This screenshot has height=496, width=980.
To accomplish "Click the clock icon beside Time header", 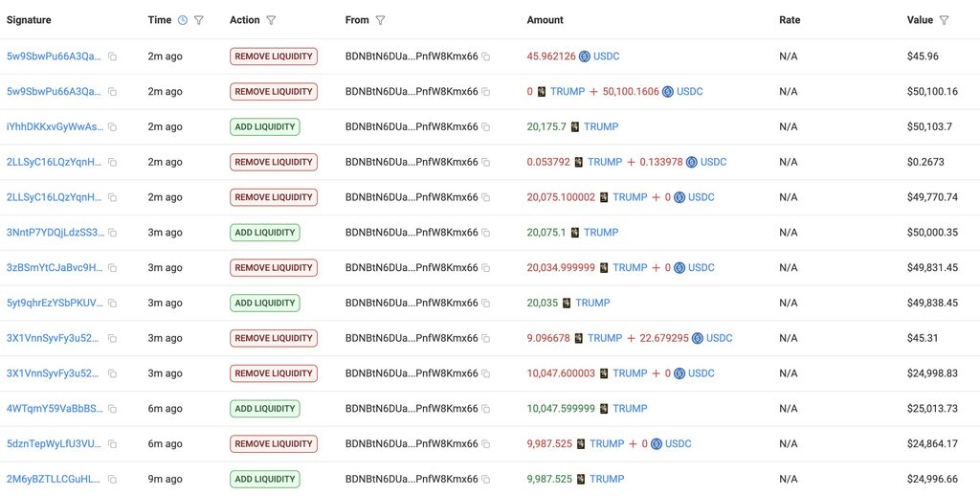I will (x=183, y=20).
